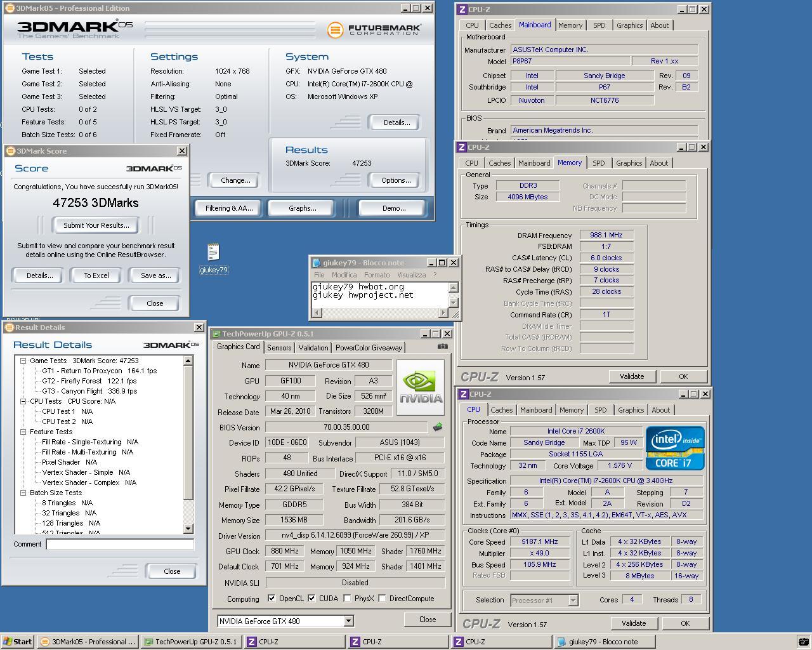Toggle the OpenCL checkbox
812x650 pixels.
(272, 598)
